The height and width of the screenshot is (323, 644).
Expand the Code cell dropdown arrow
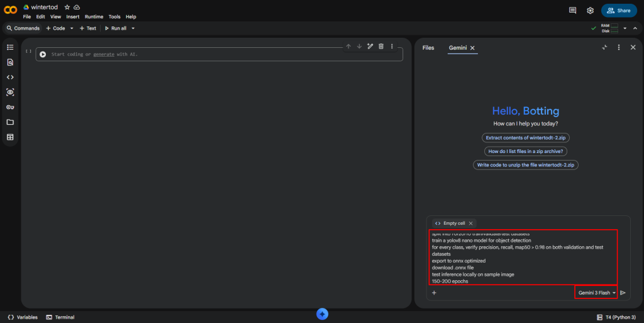click(72, 28)
